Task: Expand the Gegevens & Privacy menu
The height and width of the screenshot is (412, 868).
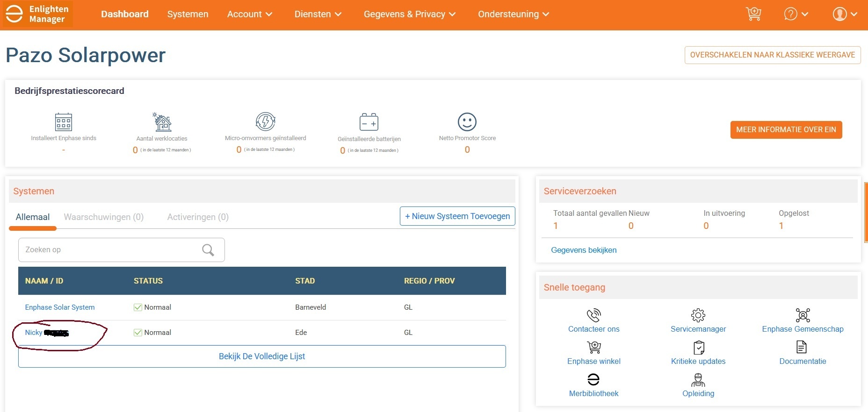Action: (x=410, y=14)
